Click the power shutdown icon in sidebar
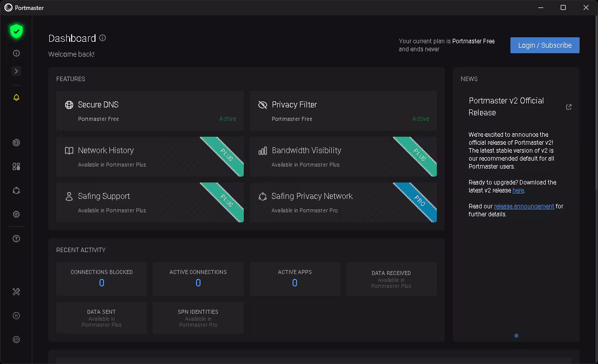598x364 pixels. tap(16, 340)
